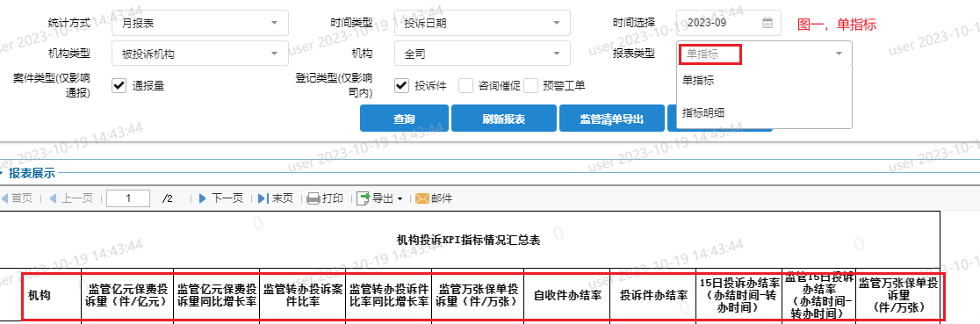This screenshot has width=980, height=324.
Task: Click the 时间选择 date field showing 2023-09
Action: (728, 23)
